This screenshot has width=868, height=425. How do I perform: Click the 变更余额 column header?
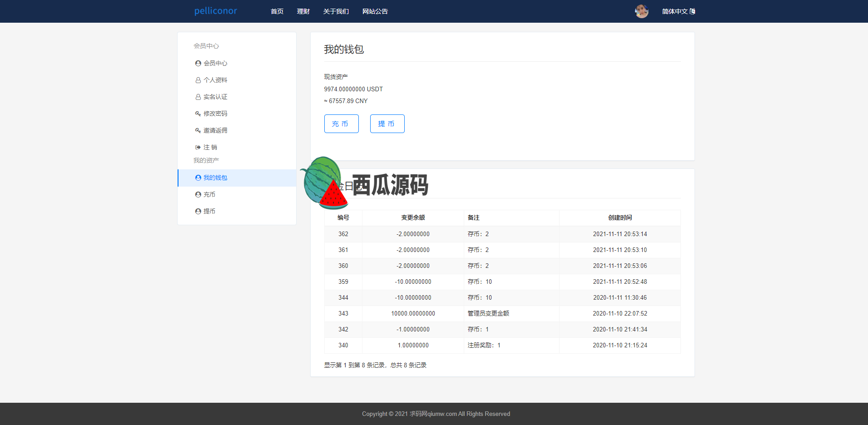pyautogui.click(x=413, y=217)
